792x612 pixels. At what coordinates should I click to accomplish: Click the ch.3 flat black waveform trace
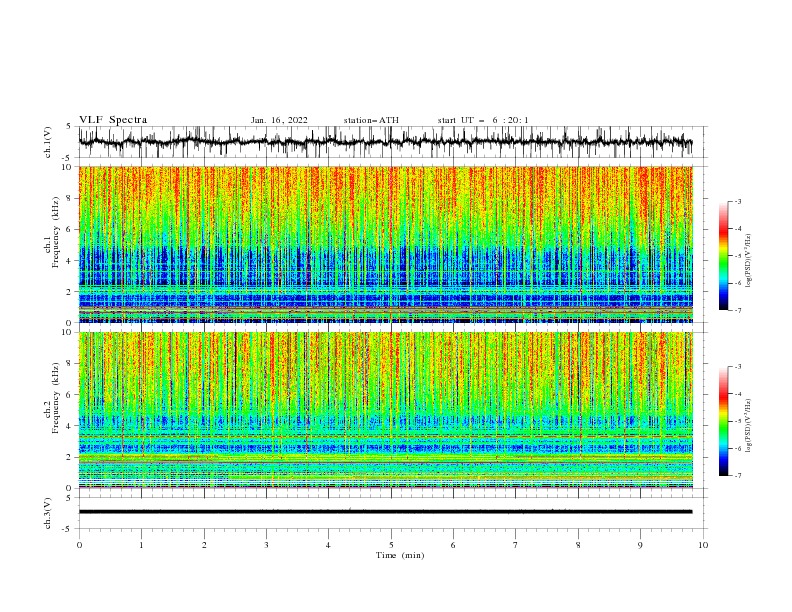(x=385, y=512)
